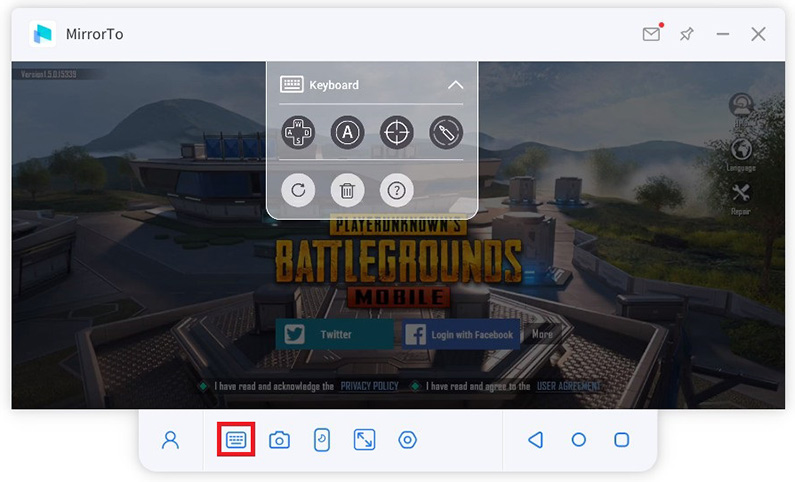Open More login options
The height and width of the screenshot is (482, 795).
click(542, 334)
